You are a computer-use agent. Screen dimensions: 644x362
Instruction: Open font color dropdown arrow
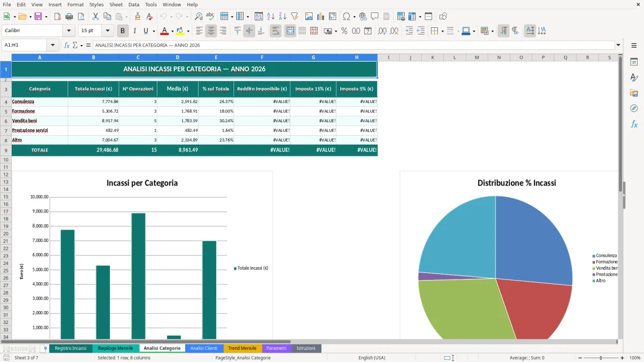[172, 31]
